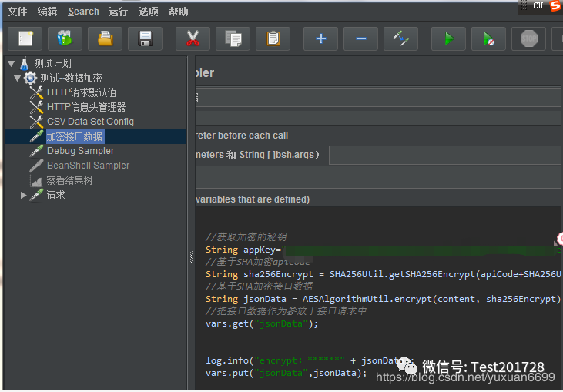Image resolution: width=563 pixels, height=392 pixels.
Task: Click the AESAlgorithmUtil.encrypt code line
Action: pos(383,299)
